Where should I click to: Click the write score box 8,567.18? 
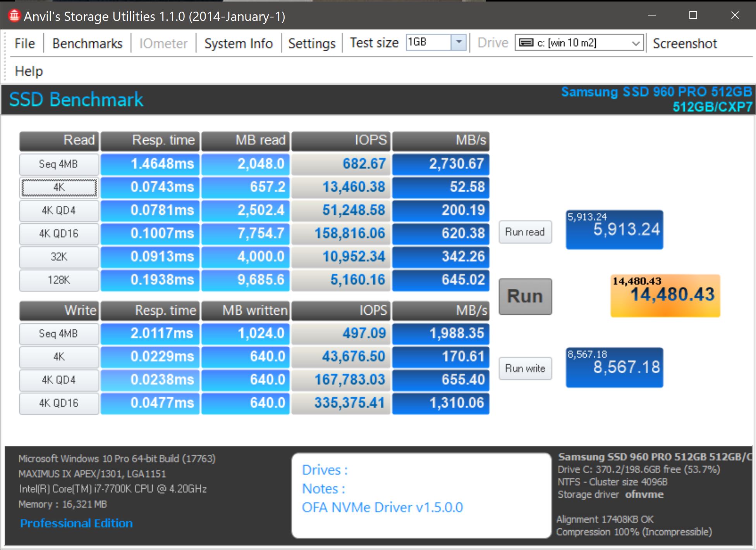click(614, 367)
